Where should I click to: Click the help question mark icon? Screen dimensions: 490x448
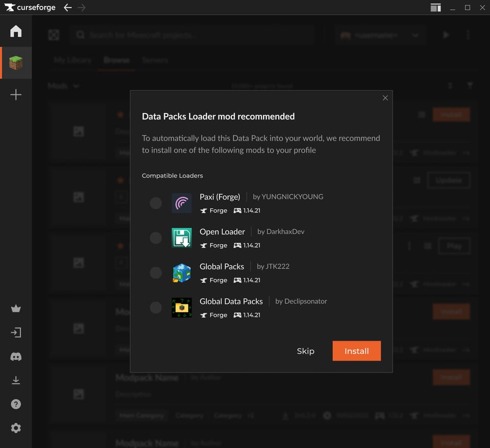click(x=16, y=404)
